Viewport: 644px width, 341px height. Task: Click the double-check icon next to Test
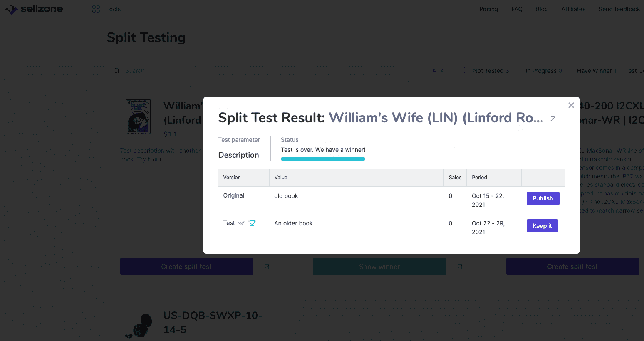(241, 223)
